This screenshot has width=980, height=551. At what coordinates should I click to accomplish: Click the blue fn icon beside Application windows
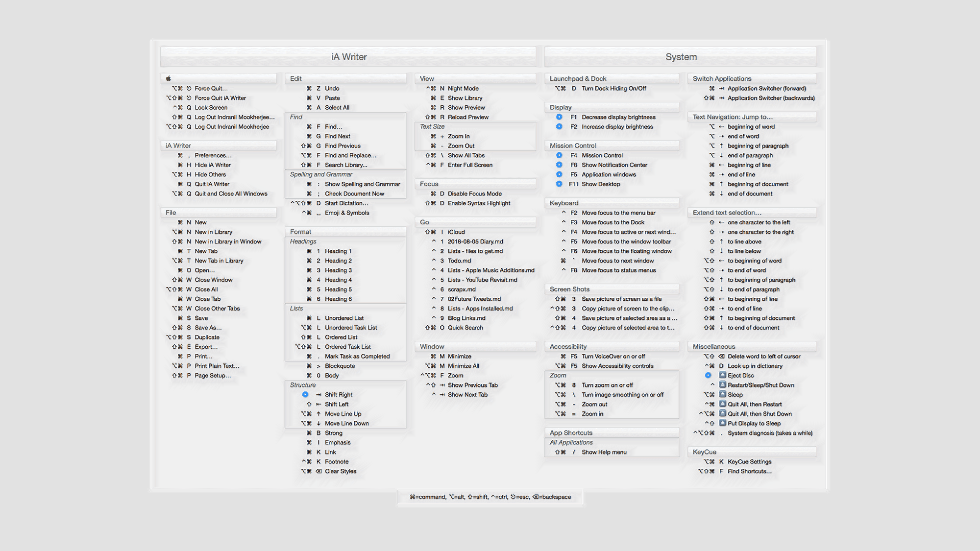click(559, 174)
